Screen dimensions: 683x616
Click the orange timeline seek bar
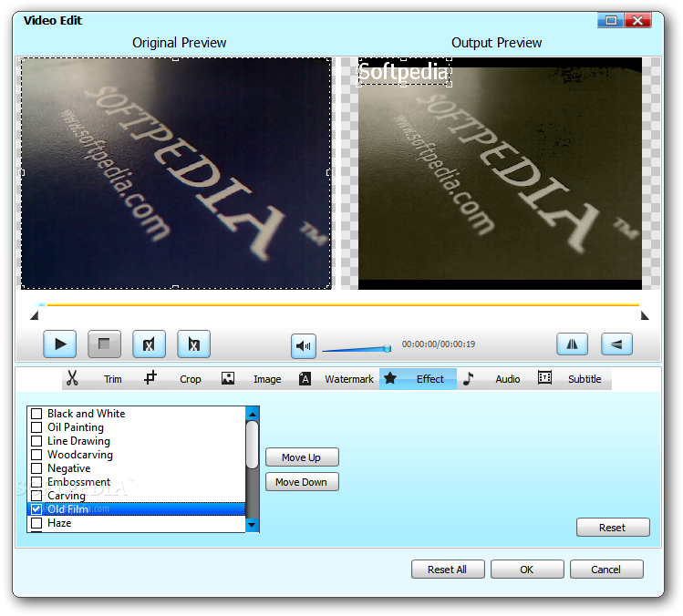coord(343,304)
